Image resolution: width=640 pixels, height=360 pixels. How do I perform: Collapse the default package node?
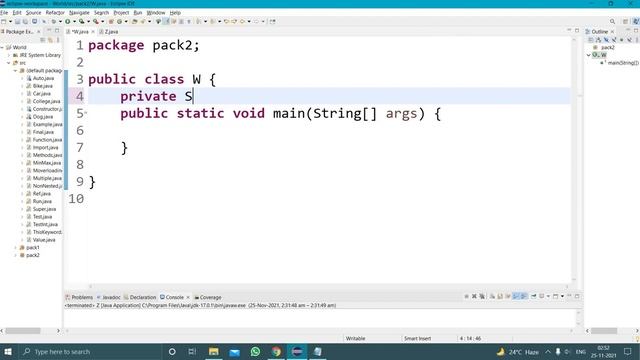16,71
